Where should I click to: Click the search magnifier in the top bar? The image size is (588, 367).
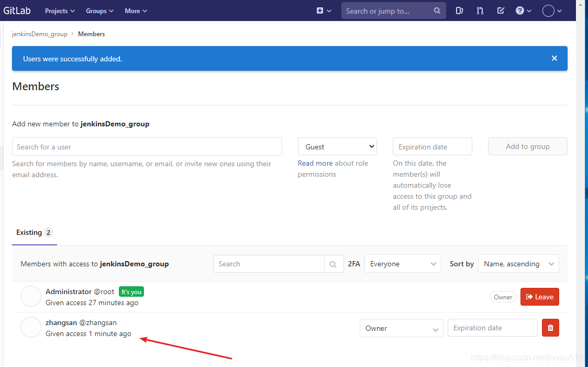click(437, 10)
